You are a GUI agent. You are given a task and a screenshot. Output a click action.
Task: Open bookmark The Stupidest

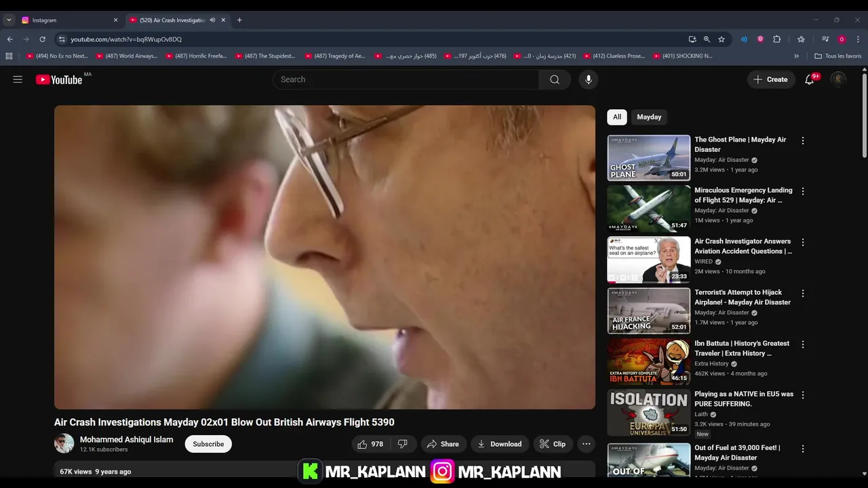pyautogui.click(x=266, y=56)
